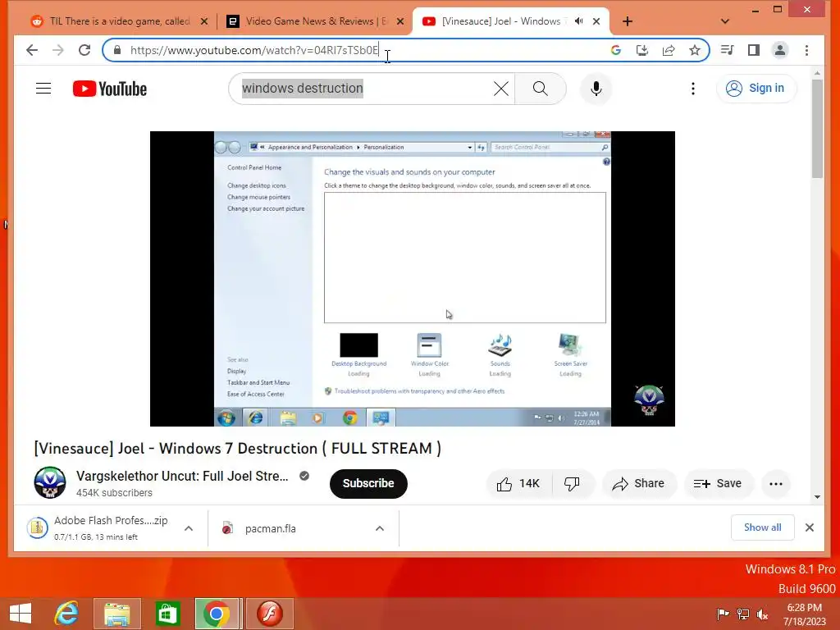Close the downloads bar
Screen dimensions: 840x630
click(810, 527)
